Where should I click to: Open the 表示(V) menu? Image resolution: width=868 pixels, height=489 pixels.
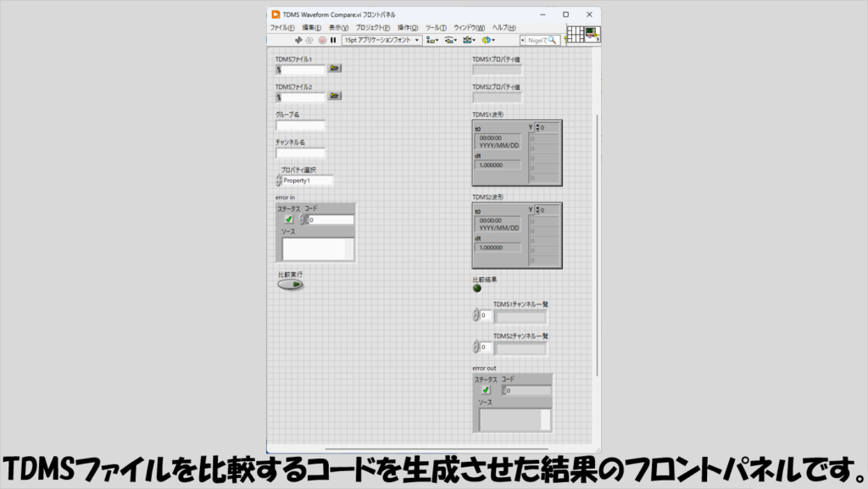338,28
